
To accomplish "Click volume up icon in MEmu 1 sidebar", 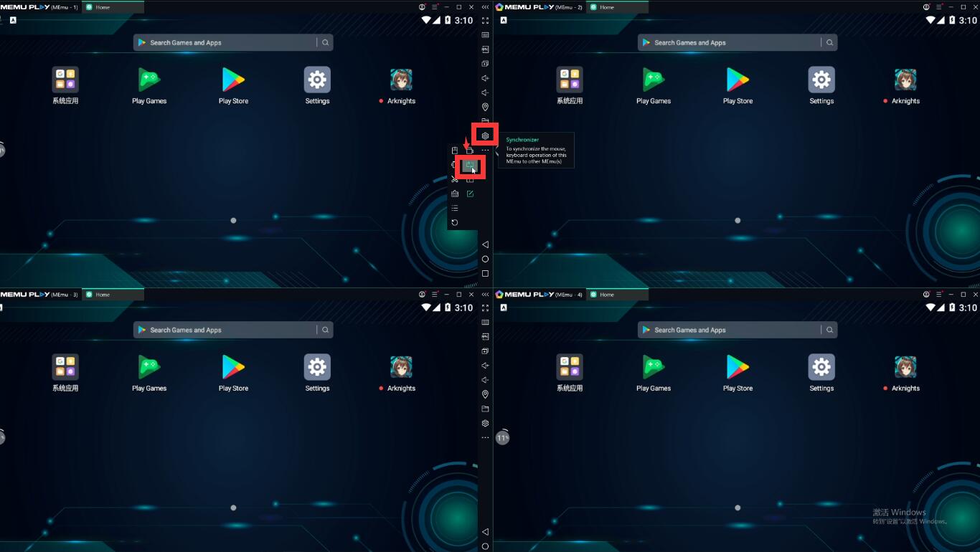I will [485, 78].
